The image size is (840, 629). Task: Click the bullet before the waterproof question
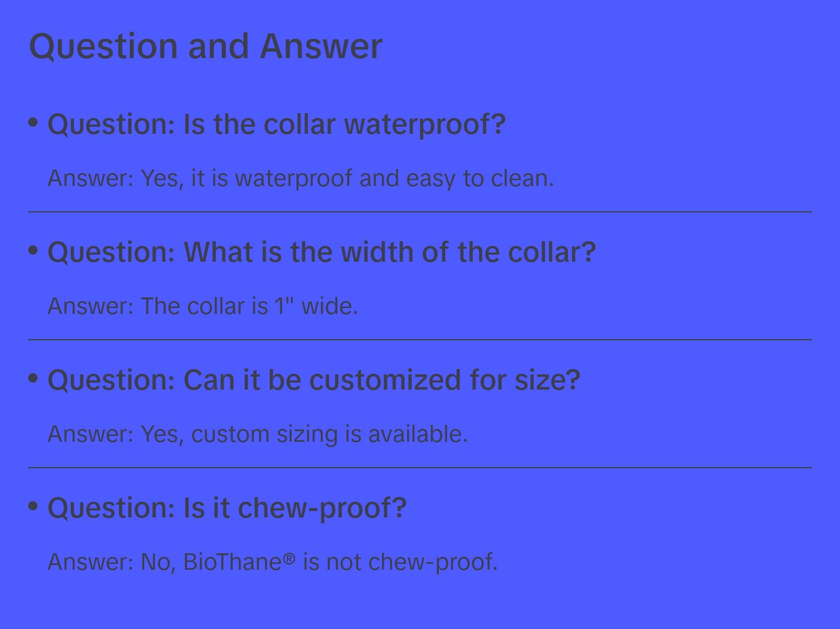pos(33,123)
